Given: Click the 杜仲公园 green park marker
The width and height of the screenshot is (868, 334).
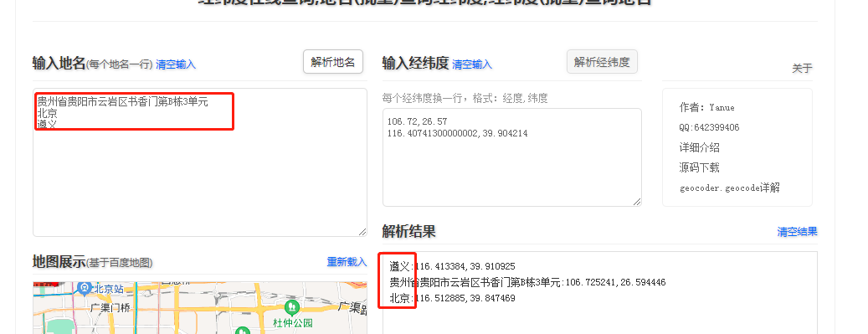Looking at the screenshot, I should [x=292, y=307].
